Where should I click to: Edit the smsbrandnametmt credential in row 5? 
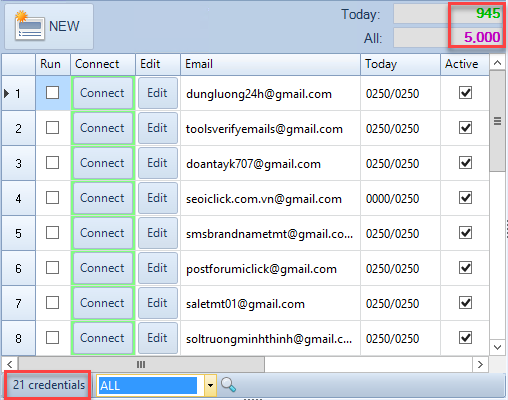(158, 233)
